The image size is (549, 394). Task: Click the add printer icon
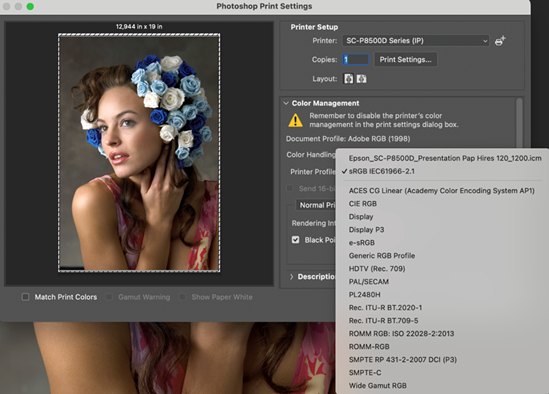(x=500, y=41)
